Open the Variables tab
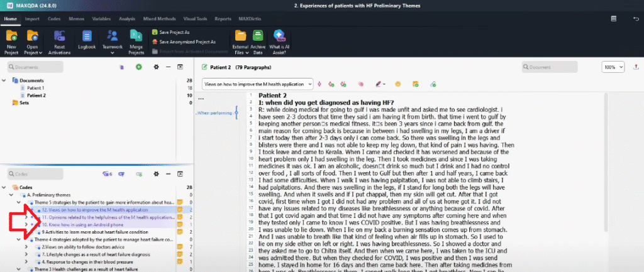 tap(101, 19)
